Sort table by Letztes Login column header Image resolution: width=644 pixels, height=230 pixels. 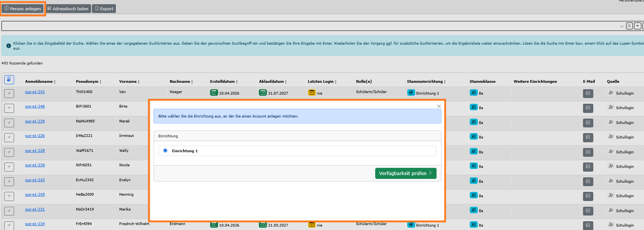point(322,82)
